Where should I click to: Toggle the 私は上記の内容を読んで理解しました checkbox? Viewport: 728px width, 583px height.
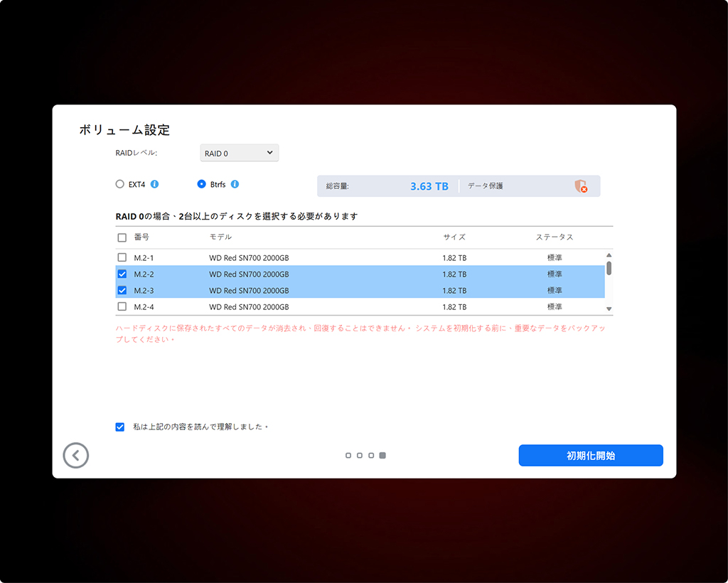pos(119,427)
